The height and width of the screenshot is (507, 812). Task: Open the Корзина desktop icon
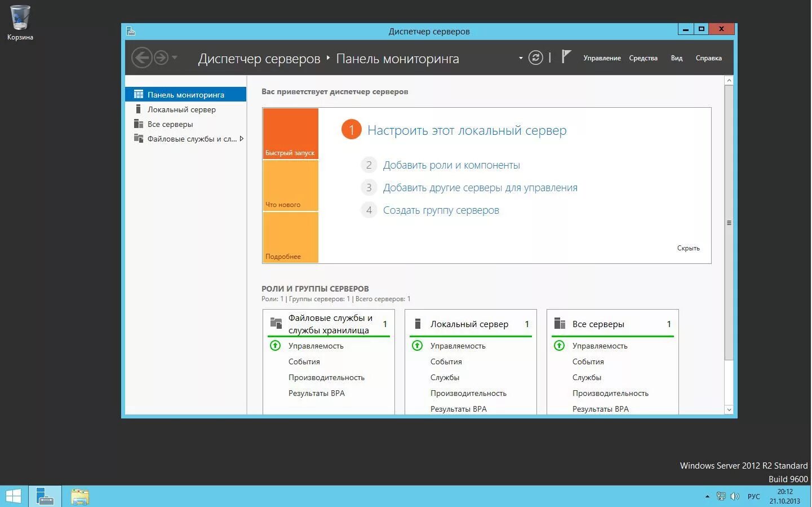click(20, 23)
